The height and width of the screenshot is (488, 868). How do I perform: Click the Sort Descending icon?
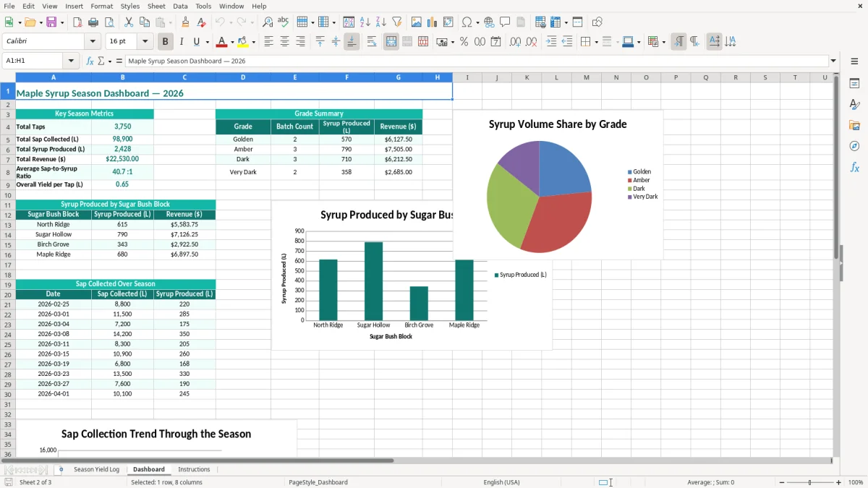click(x=380, y=22)
